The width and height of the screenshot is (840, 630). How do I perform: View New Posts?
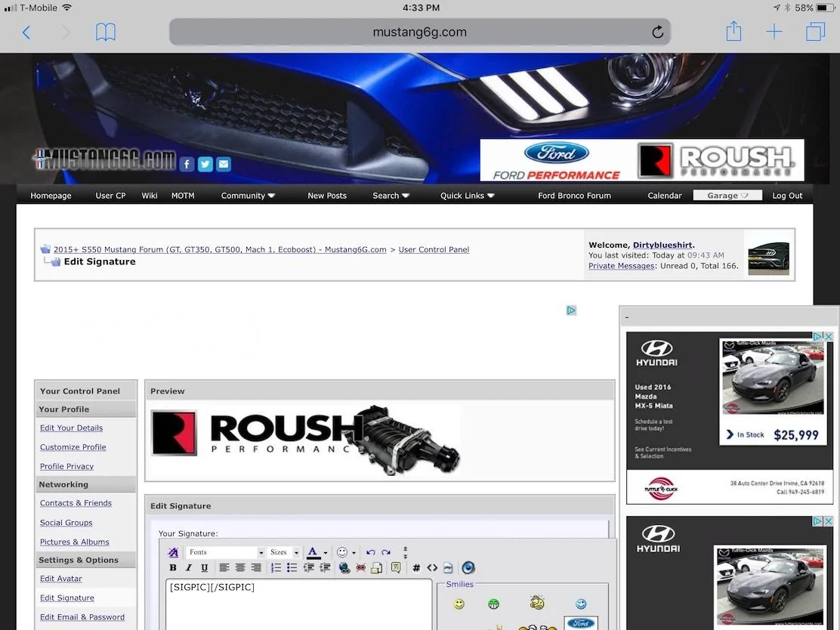coord(327,196)
